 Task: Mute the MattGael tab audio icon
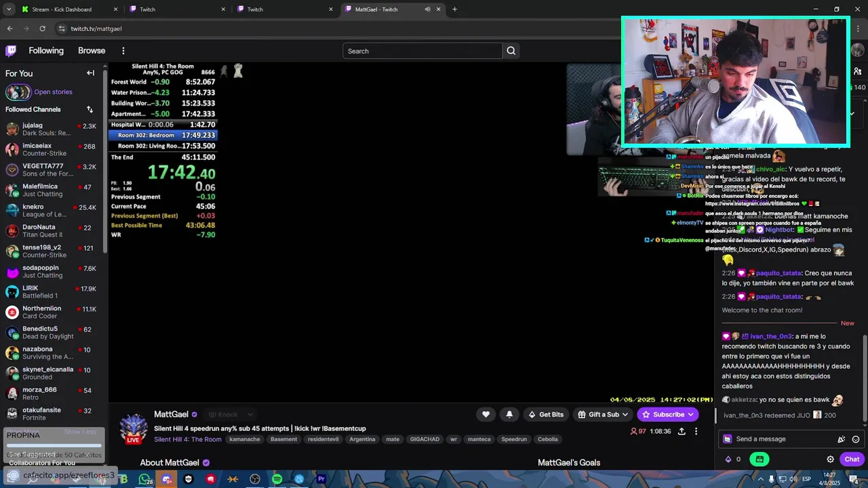tap(427, 9)
